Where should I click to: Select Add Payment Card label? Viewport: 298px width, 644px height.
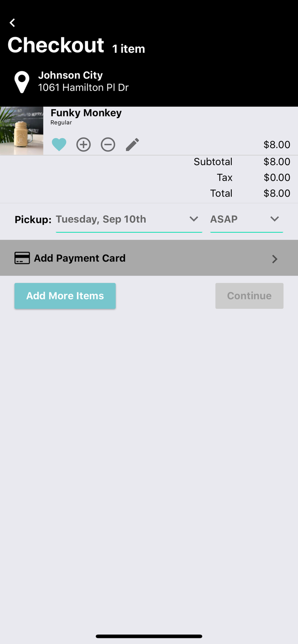coord(80,258)
